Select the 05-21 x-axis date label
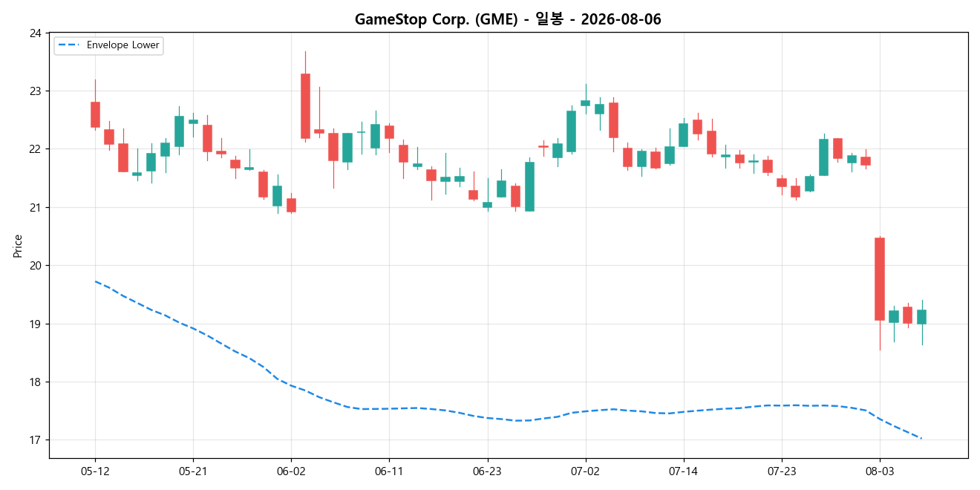Image resolution: width=980 pixels, height=490 pixels. (193, 471)
